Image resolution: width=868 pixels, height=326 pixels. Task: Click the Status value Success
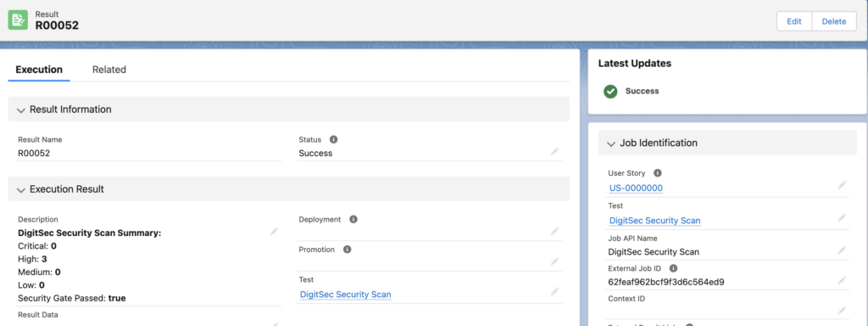[x=315, y=153]
